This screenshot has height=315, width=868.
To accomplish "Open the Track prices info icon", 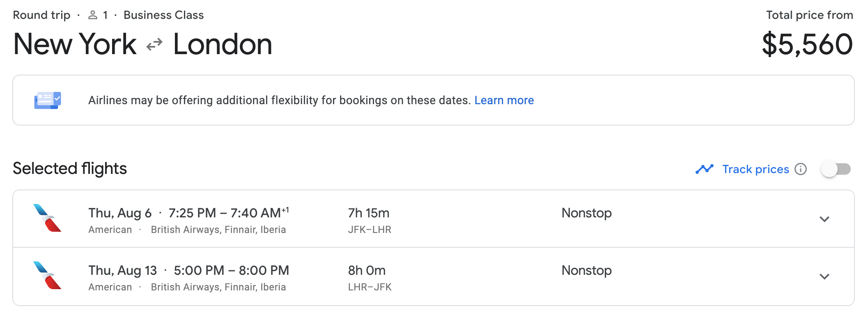I will tap(801, 169).
